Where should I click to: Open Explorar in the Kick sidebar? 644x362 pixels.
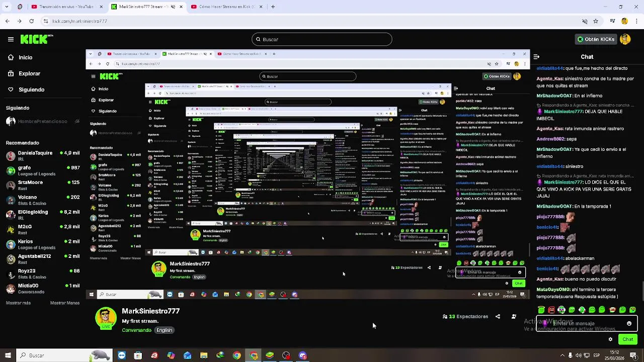pyautogui.click(x=29, y=73)
